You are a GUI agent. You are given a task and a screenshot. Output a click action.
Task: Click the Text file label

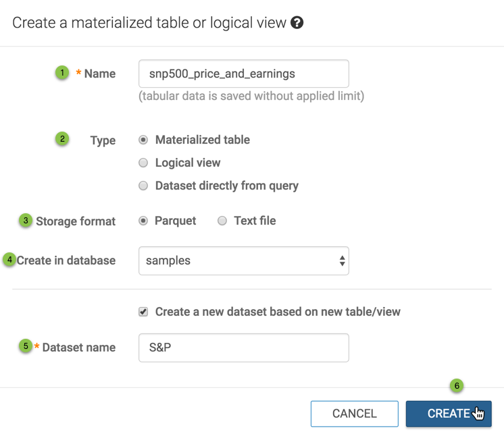pos(255,221)
